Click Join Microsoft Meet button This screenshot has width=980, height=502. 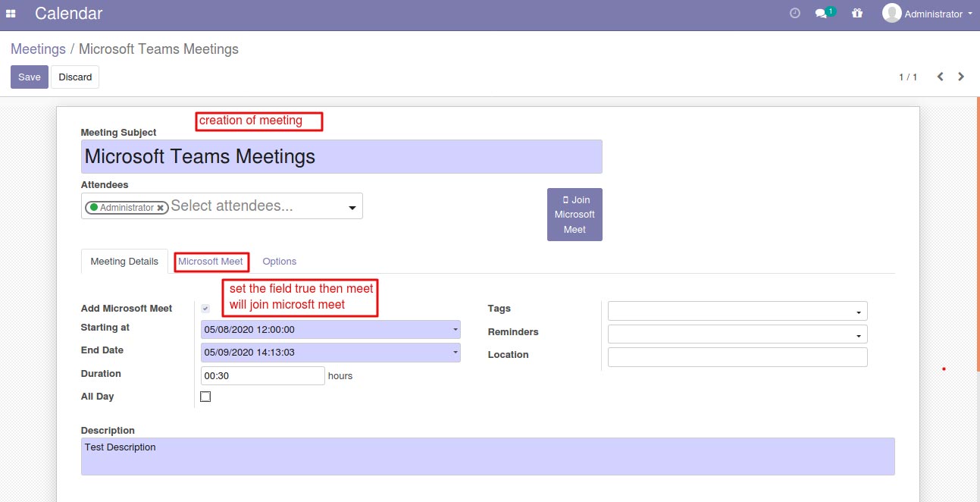point(575,215)
